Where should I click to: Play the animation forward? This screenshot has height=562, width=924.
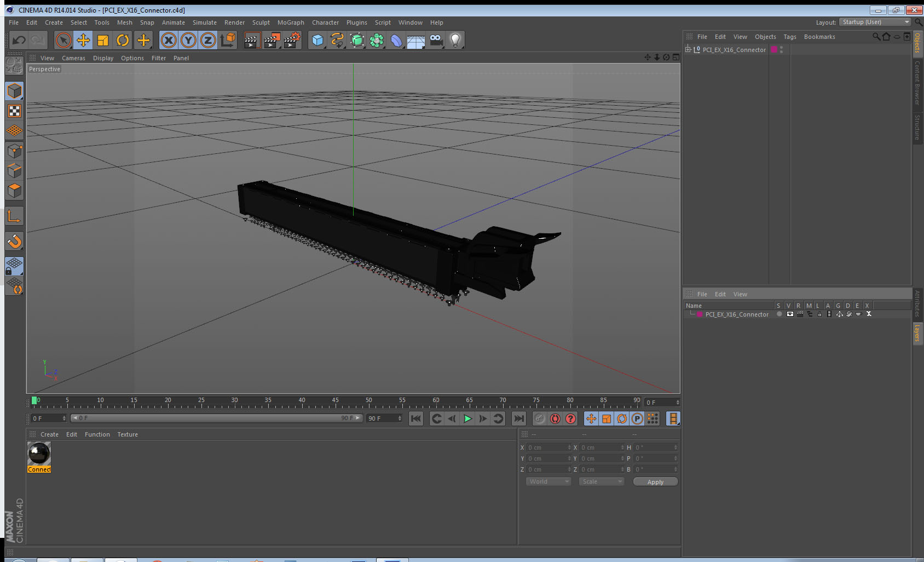(x=467, y=418)
